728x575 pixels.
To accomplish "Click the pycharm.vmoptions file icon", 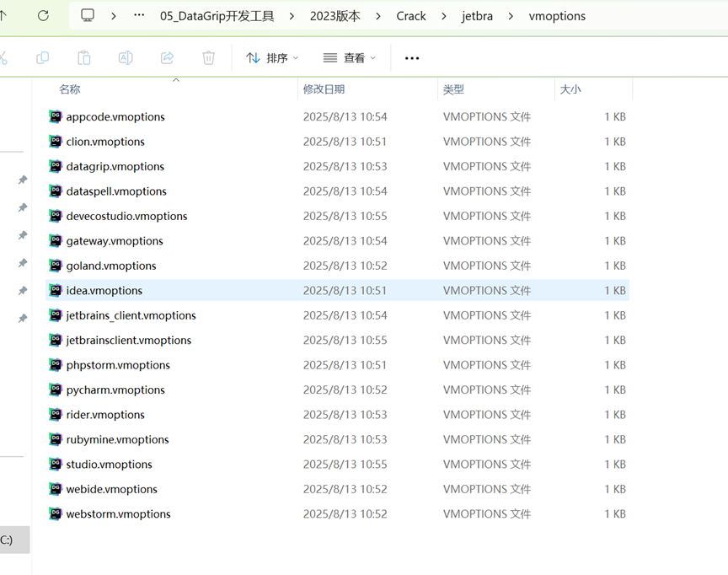I will 56,390.
